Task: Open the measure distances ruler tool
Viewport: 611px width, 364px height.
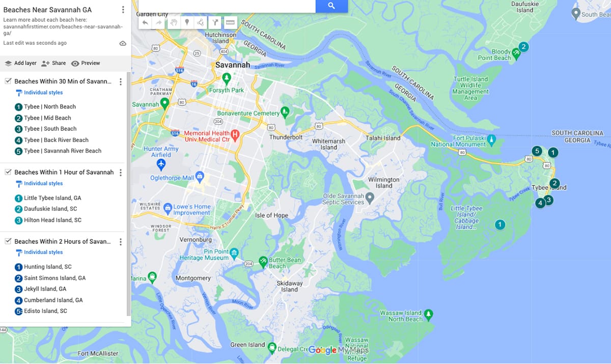Action: 230,22
